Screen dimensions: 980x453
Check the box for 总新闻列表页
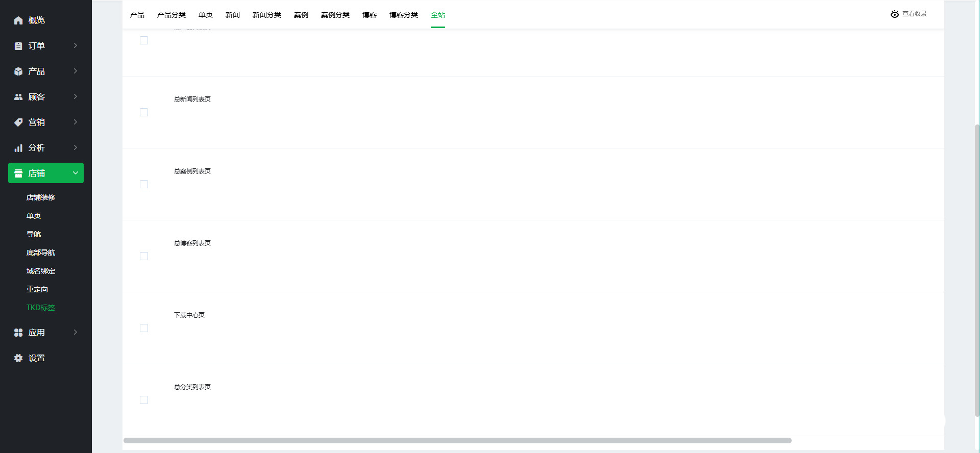144,112
